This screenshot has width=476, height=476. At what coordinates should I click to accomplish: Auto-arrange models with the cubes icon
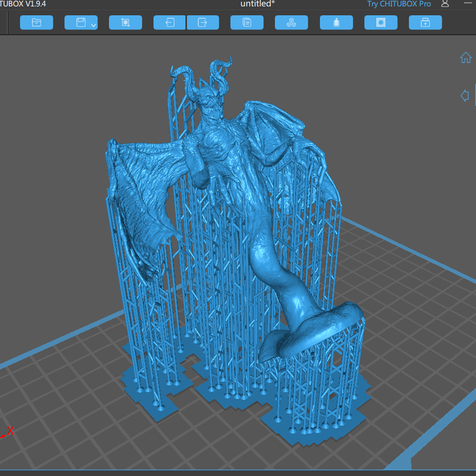291,23
